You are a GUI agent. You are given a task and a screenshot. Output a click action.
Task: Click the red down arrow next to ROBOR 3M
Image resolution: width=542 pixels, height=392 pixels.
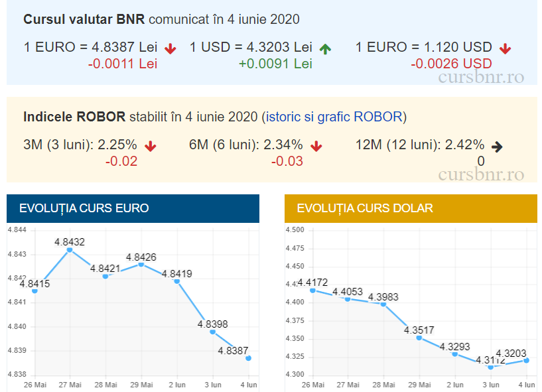151,146
